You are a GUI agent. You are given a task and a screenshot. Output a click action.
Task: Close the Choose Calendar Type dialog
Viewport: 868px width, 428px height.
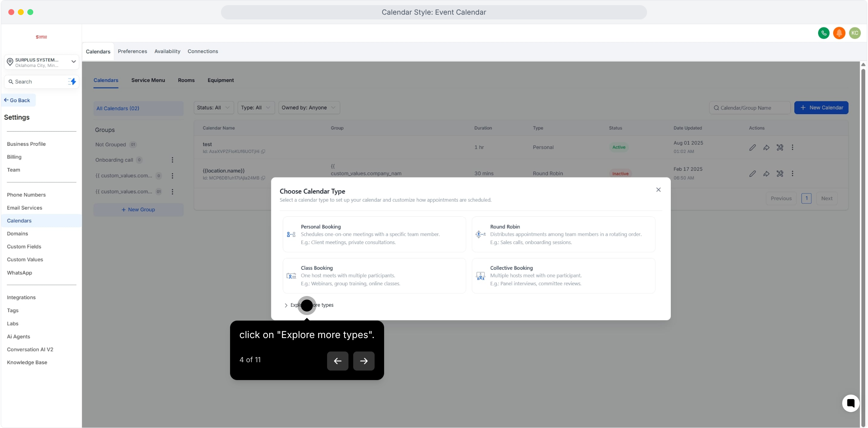(x=658, y=190)
